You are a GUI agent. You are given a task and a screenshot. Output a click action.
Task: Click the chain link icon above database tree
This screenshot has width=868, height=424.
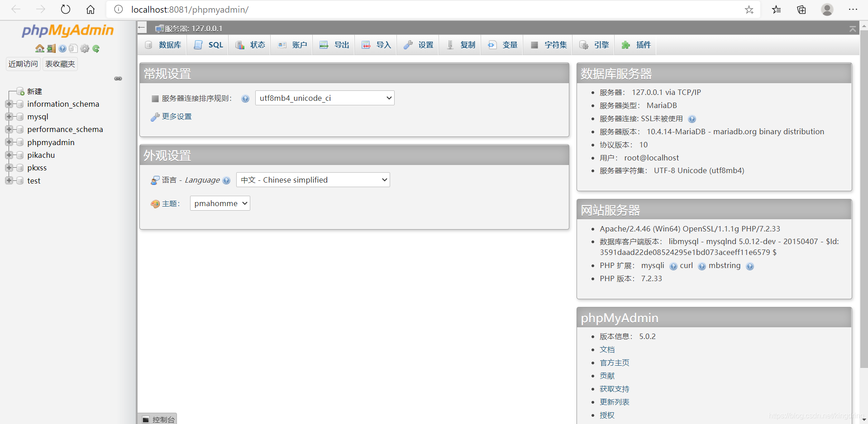[x=118, y=79]
